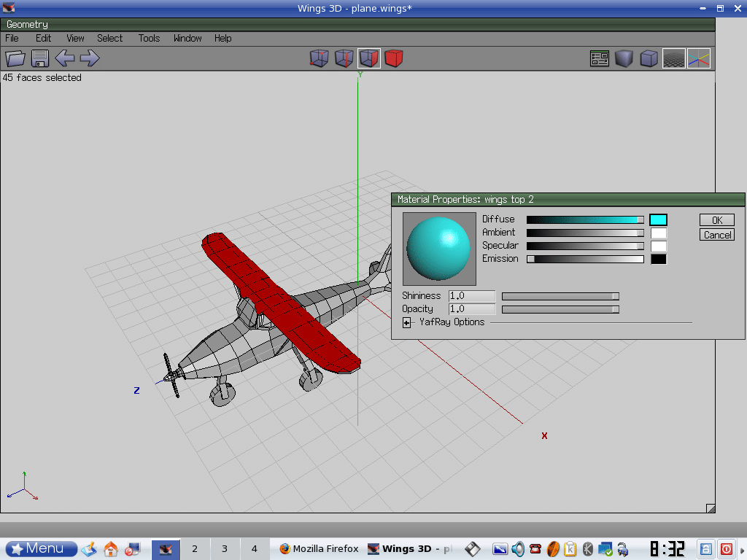Cancel the Material Properties dialog

[x=716, y=235]
